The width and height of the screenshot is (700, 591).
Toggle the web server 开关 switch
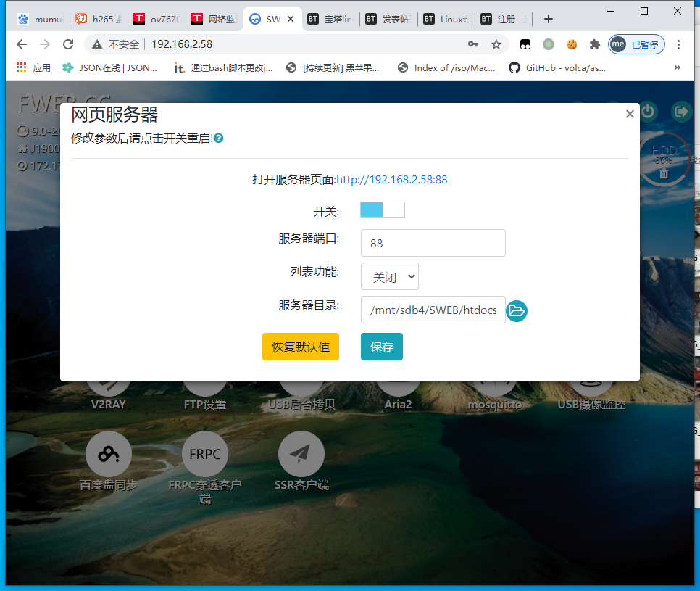(x=383, y=210)
